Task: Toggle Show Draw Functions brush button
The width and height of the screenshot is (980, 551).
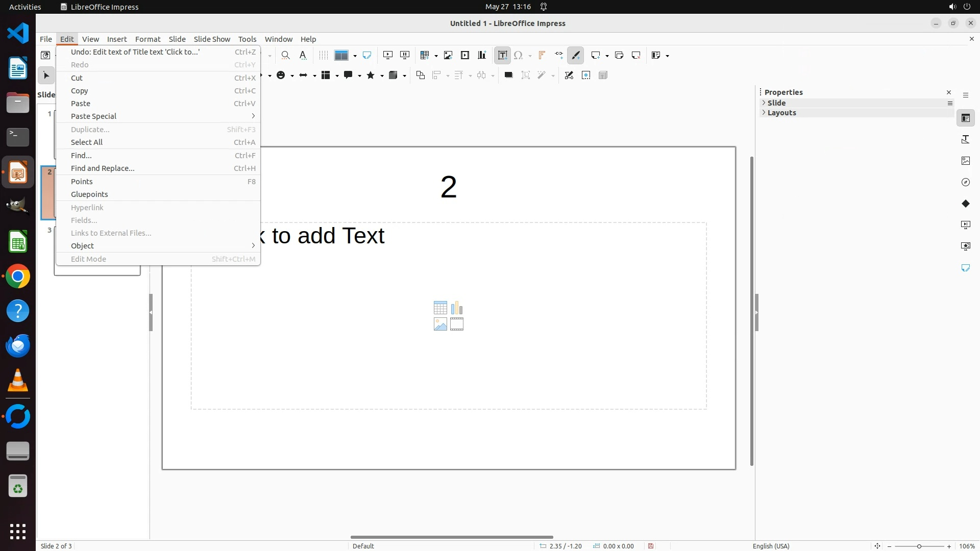Action: tap(576, 55)
